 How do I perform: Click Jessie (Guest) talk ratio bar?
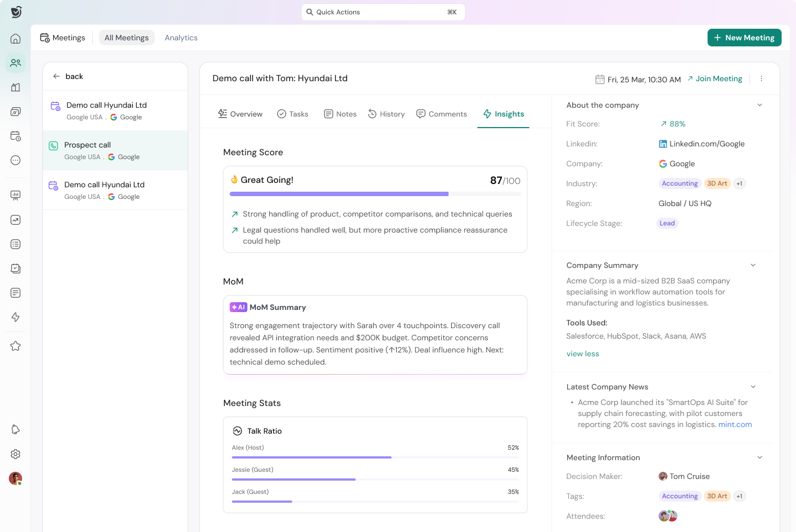click(375, 480)
